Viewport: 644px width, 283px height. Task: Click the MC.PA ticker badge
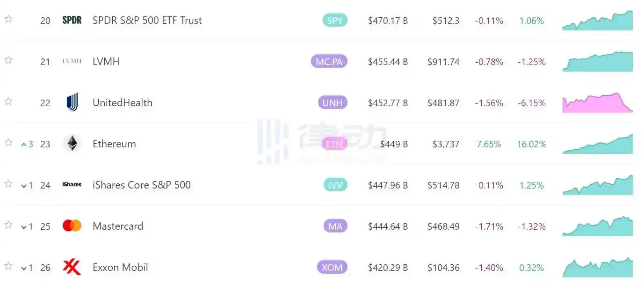point(329,62)
